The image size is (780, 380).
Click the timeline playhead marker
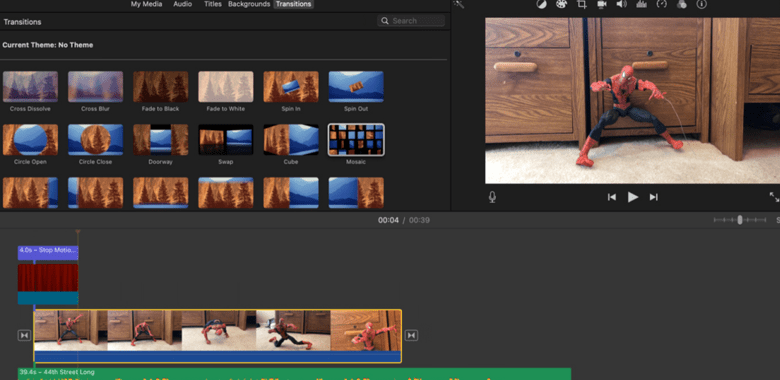[x=78, y=232]
